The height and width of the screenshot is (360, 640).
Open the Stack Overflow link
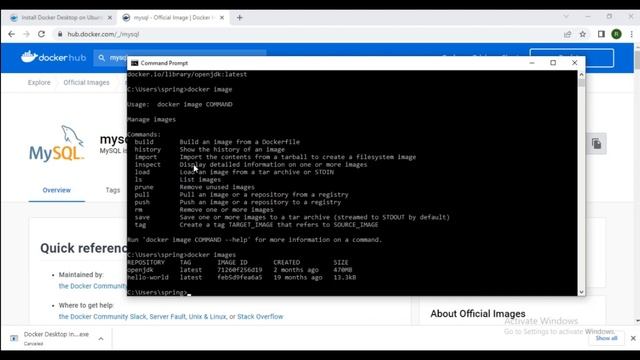point(260,317)
